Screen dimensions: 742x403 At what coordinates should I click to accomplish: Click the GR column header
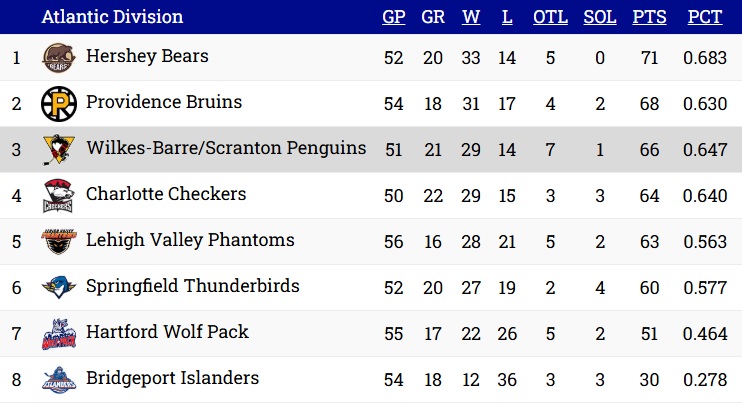click(x=433, y=17)
